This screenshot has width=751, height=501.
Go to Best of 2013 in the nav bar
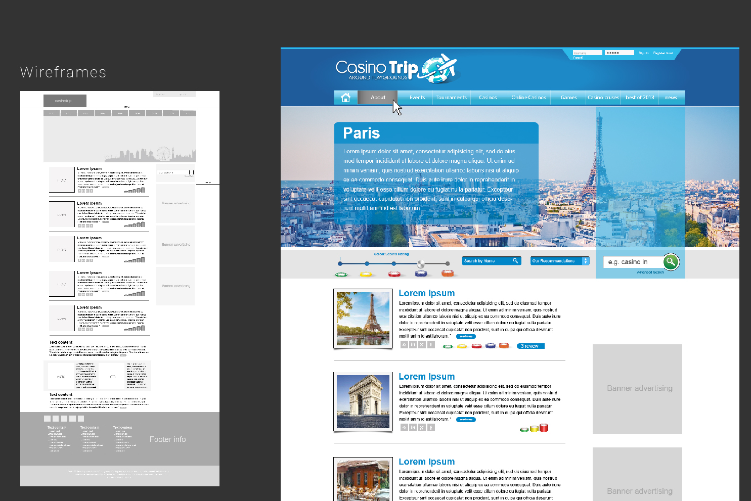pyautogui.click(x=639, y=97)
